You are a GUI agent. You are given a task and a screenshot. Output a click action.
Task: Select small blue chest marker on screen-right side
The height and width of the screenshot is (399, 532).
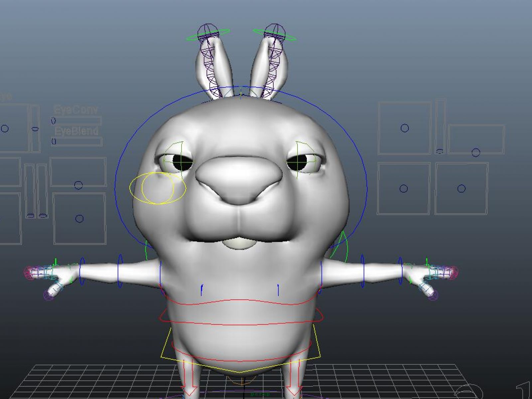point(278,290)
